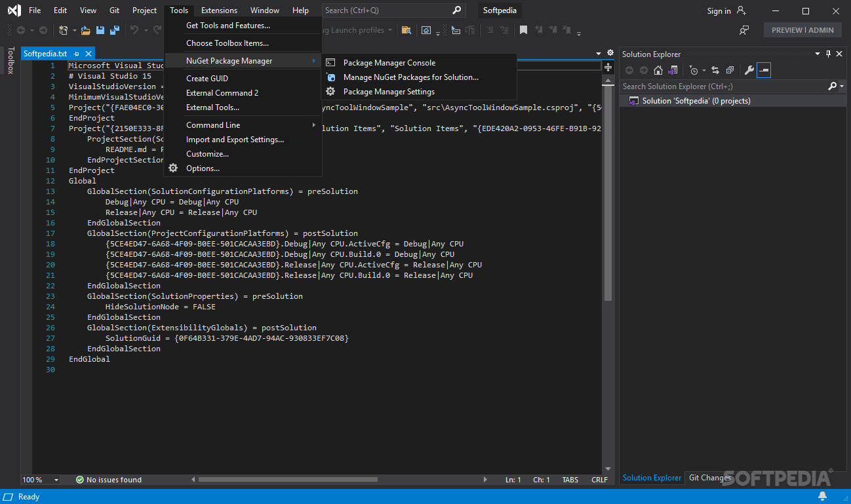Viewport: 851px width, 504px height.
Task: Click Manage NuGet Packages icon
Action: click(330, 77)
